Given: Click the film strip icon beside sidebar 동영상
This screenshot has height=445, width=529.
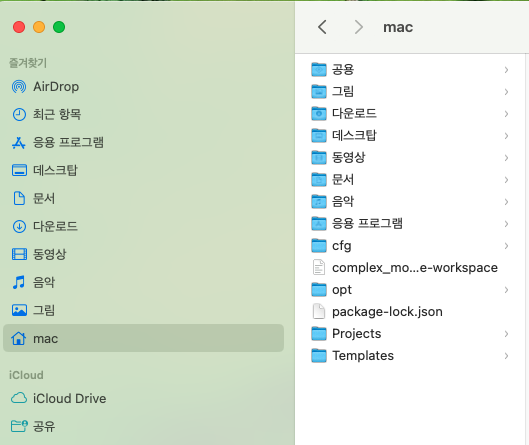Looking at the screenshot, I should (x=19, y=254).
